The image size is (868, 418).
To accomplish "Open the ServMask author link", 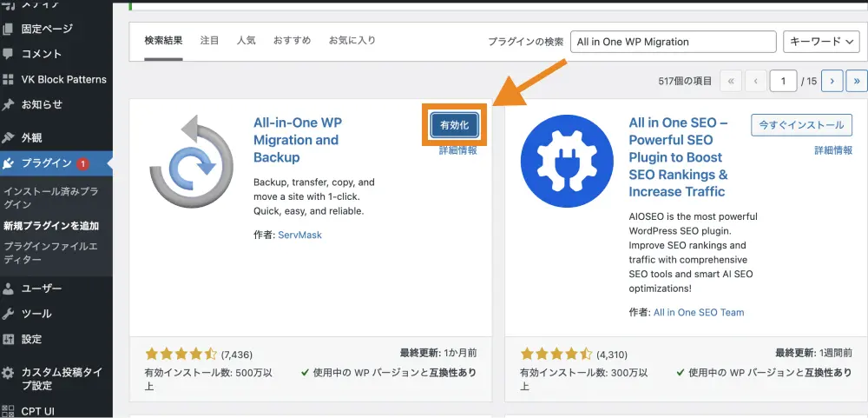I will click(x=299, y=235).
